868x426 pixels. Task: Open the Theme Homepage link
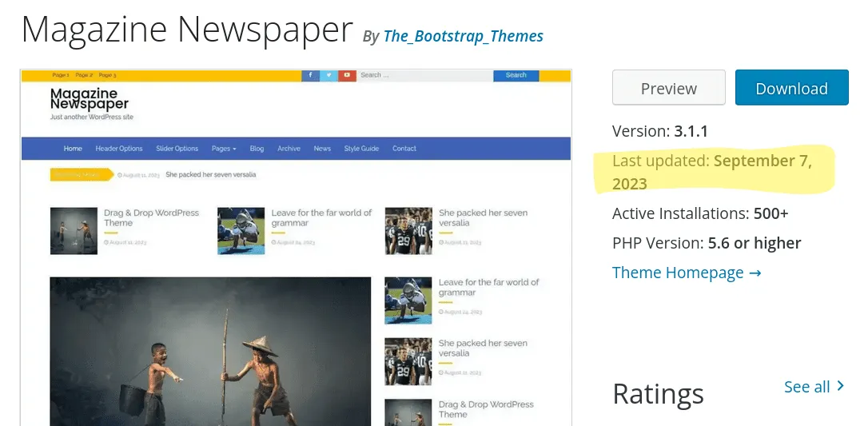[x=687, y=273]
